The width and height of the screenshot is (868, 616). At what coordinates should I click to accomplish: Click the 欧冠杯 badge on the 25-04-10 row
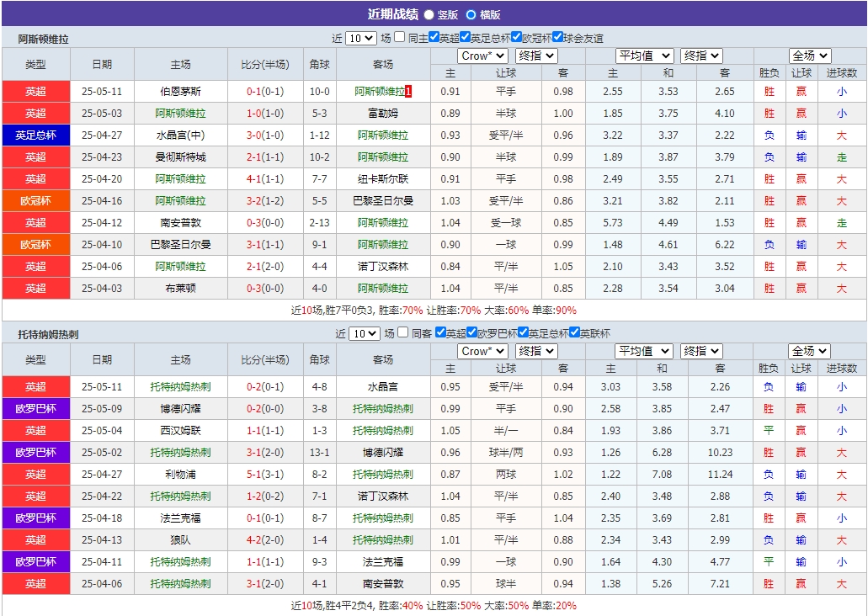click(x=35, y=244)
